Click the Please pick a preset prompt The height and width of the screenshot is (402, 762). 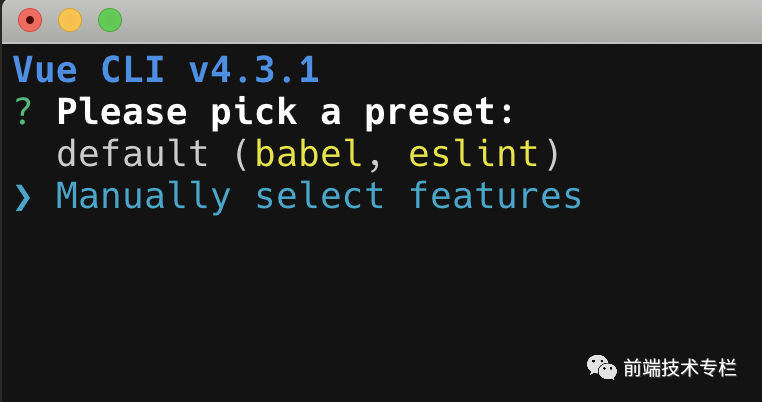pyautogui.click(x=285, y=112)
